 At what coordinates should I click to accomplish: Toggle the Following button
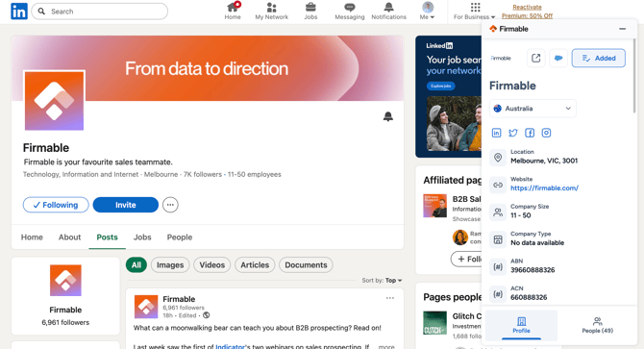click(x=56, y=205)
